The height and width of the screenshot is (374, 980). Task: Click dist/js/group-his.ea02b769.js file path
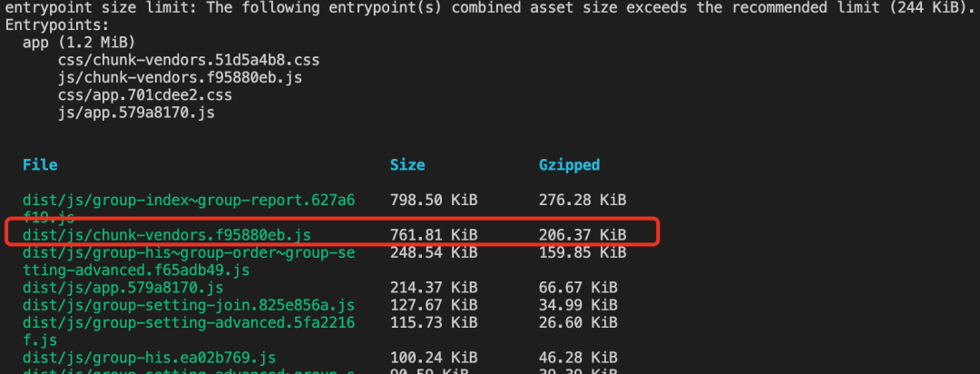pos(150,357)
